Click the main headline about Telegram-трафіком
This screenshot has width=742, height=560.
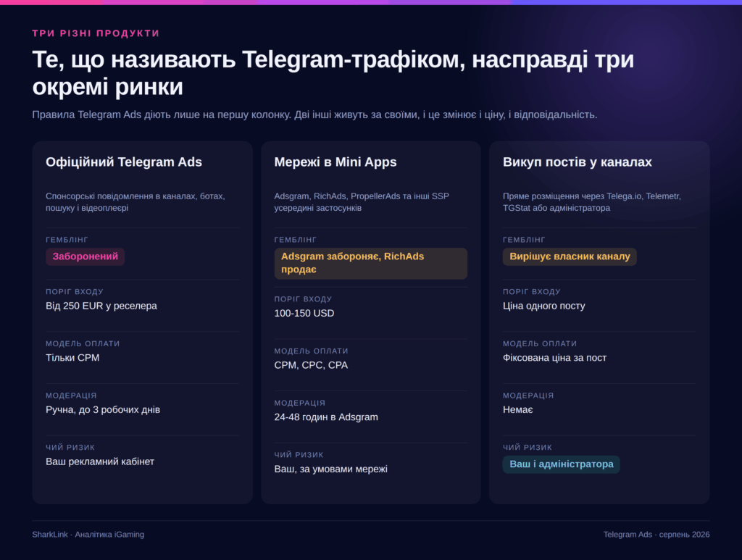click(333, 73)
